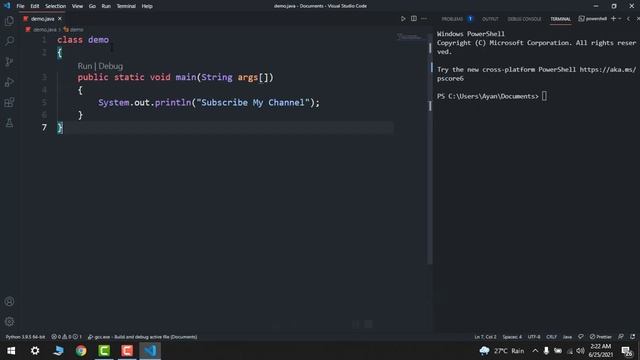The width and height of the screenshot is (640, 360).
Task: Change line endings via CRLF
Action: 551,337
